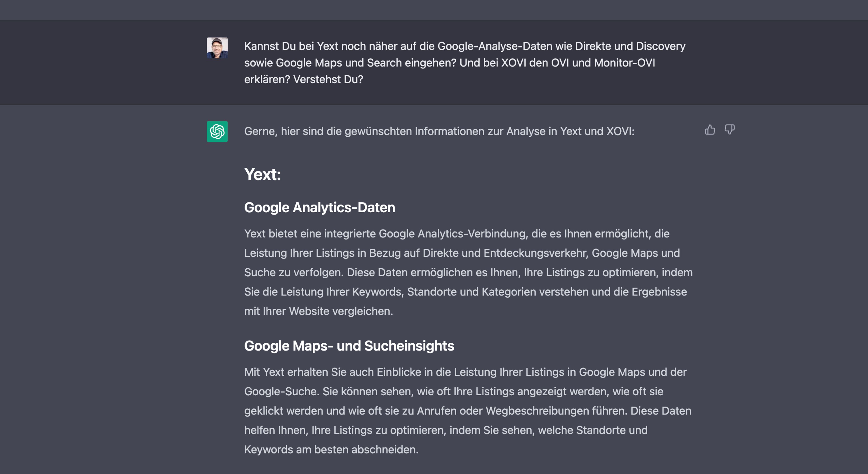The height and width of the screenshot is (474, 868).
Task: Click the text 'Verstehst Du?' in user message
Action: (328, 80)
